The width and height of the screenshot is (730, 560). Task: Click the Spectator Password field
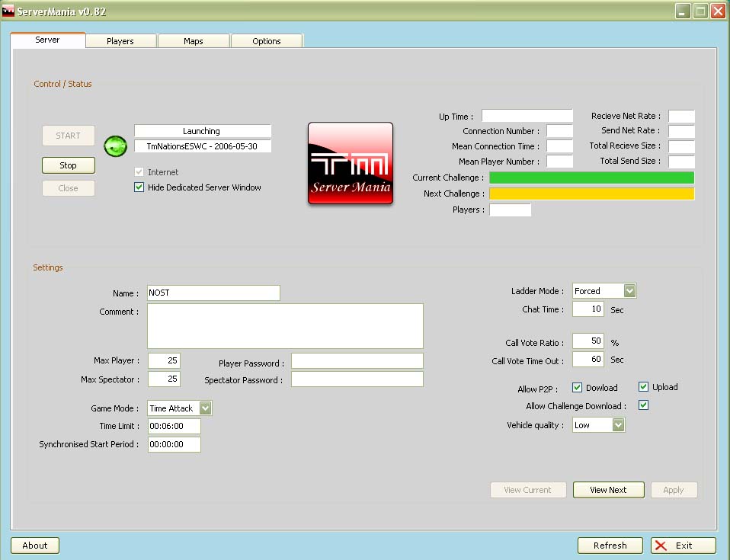[x=357, y=379]
